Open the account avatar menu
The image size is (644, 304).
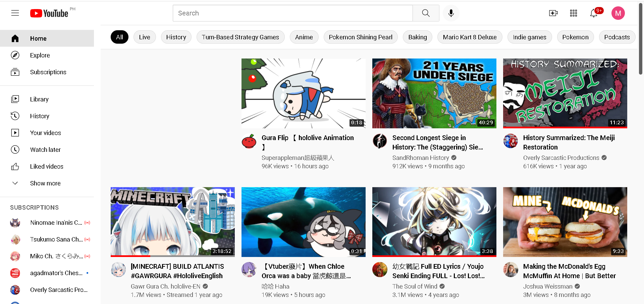coord(618,13)
